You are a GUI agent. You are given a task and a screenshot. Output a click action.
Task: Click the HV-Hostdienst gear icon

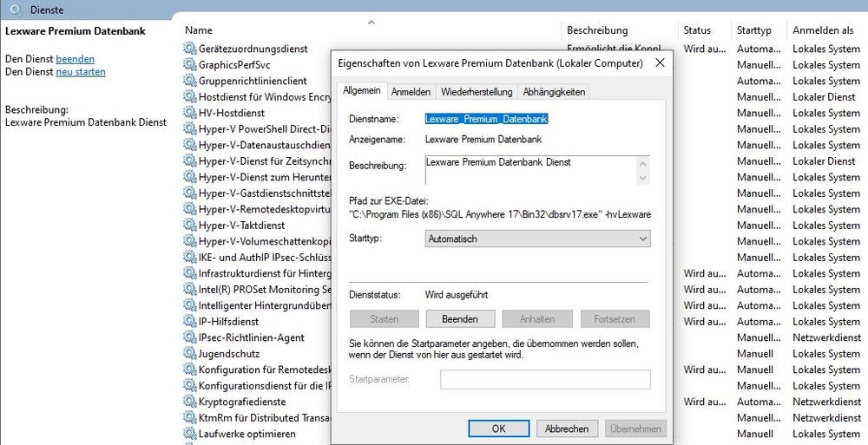pyautogui.click(x=190, y=113)
